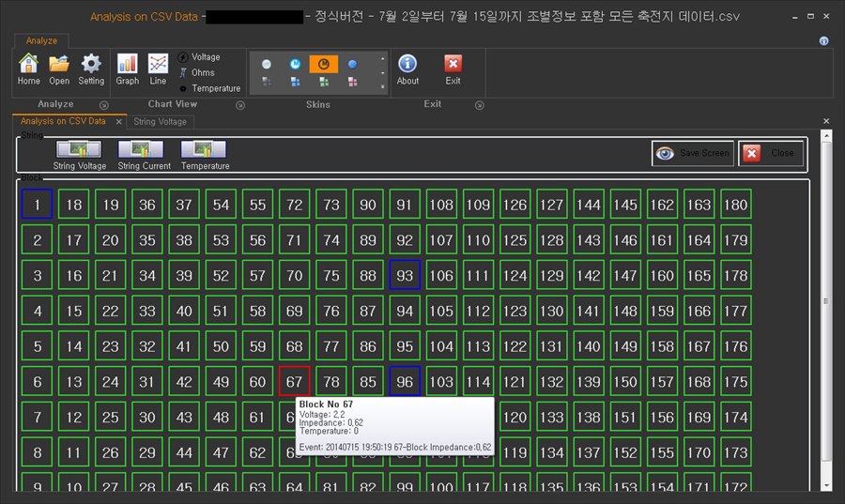Select block 8
The width and height of the screenshot is (845, 504).
pyautogui.click(x=37, y=452)
